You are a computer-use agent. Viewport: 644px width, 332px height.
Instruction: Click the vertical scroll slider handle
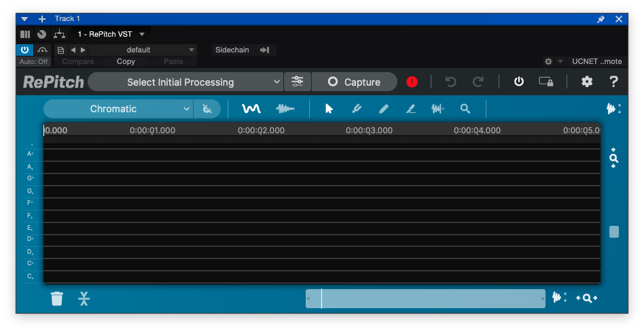tap(614, 231)
